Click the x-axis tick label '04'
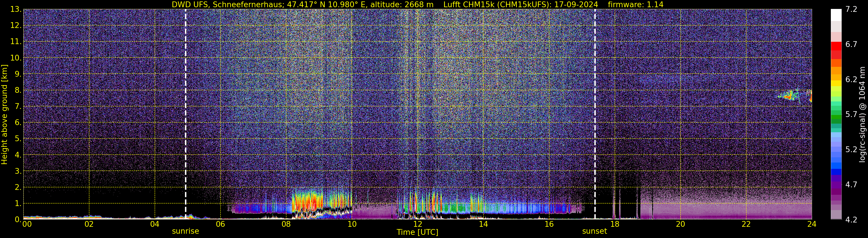Viewport: 868px width, 238px height. (155, 224)
